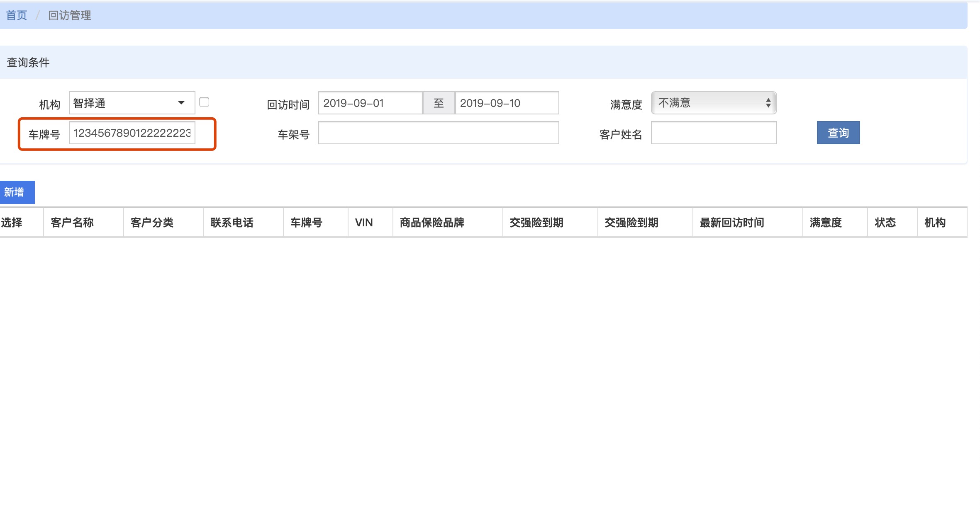Click the 车牌号 input field
The width and height of the screenshot is (980, 514).
[x=132, y=133]
